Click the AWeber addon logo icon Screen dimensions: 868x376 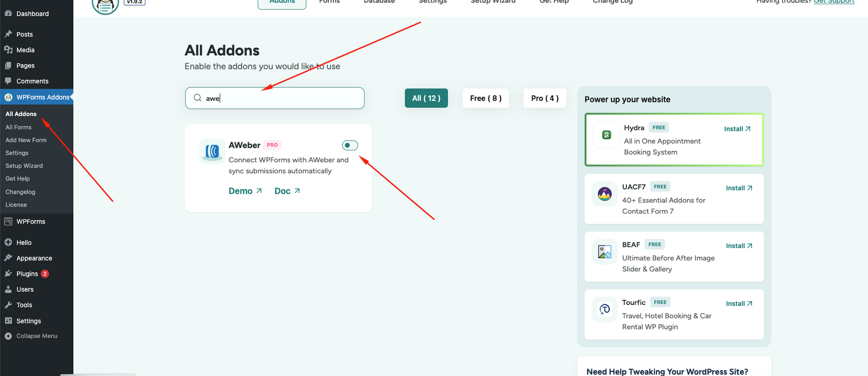coord(212,151)
